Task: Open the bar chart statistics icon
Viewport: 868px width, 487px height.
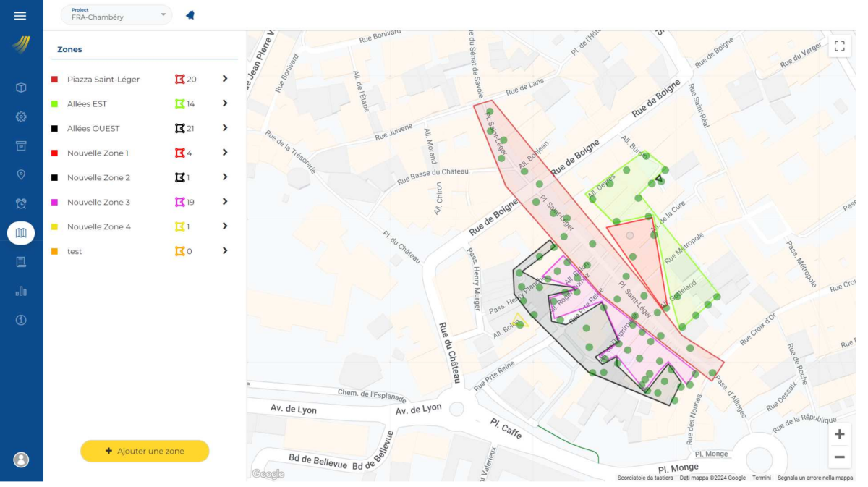Action: (x=21, y=291)
